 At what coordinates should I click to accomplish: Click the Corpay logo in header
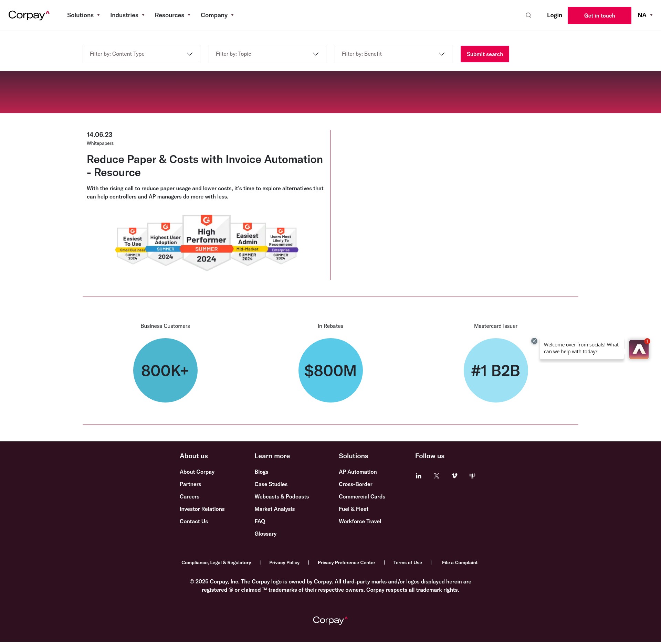29,15
